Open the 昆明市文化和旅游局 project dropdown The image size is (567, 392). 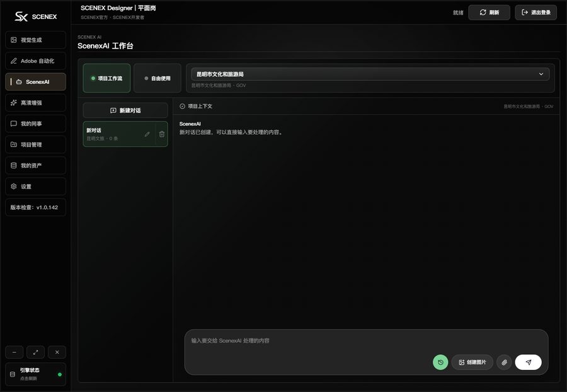pos(370,74)
